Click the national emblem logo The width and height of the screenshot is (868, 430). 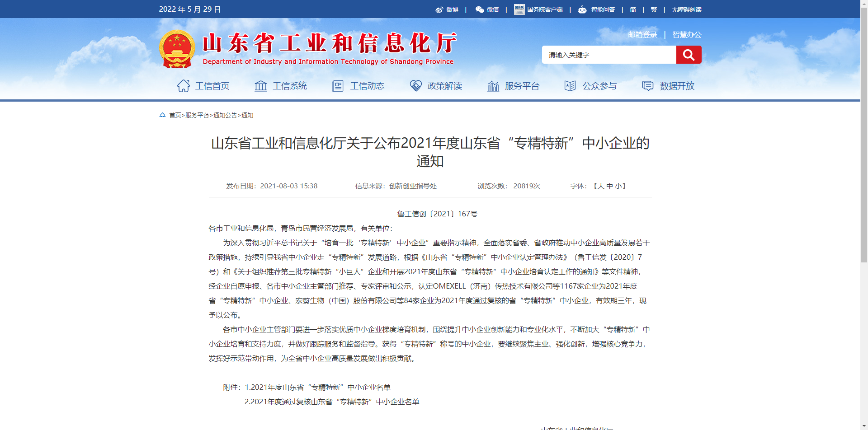point(177,49)
